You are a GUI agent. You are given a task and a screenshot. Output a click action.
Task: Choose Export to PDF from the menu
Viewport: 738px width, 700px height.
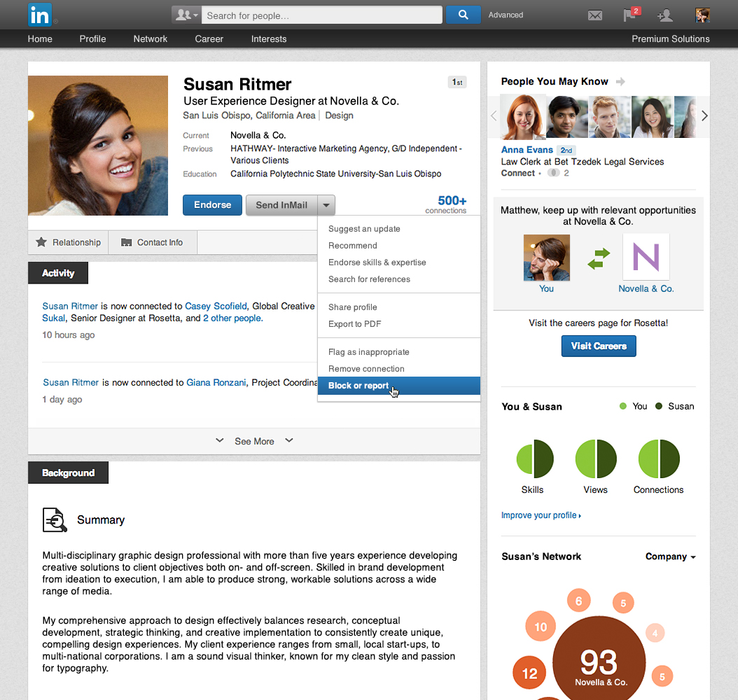(x=354, y=323)
